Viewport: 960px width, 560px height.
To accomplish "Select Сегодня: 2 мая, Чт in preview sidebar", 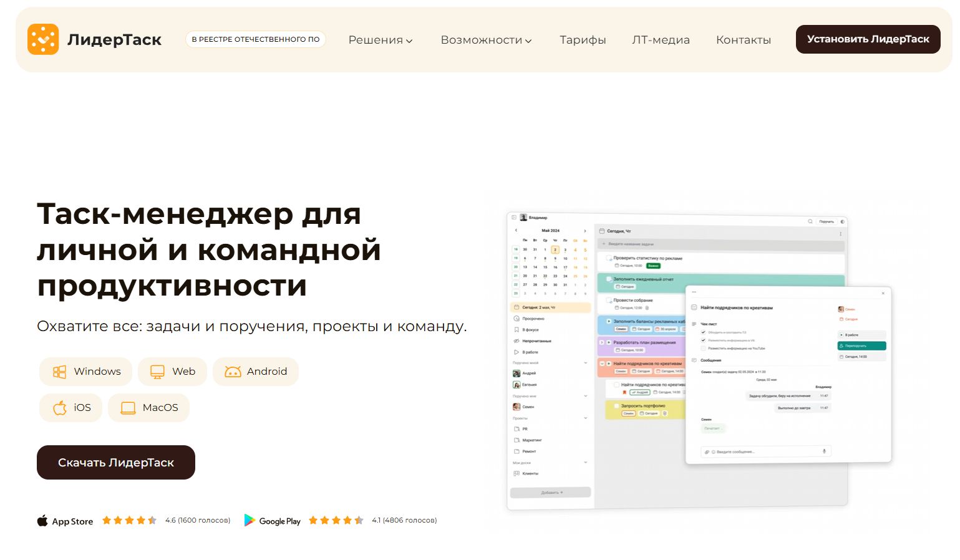I will (551, 307).
